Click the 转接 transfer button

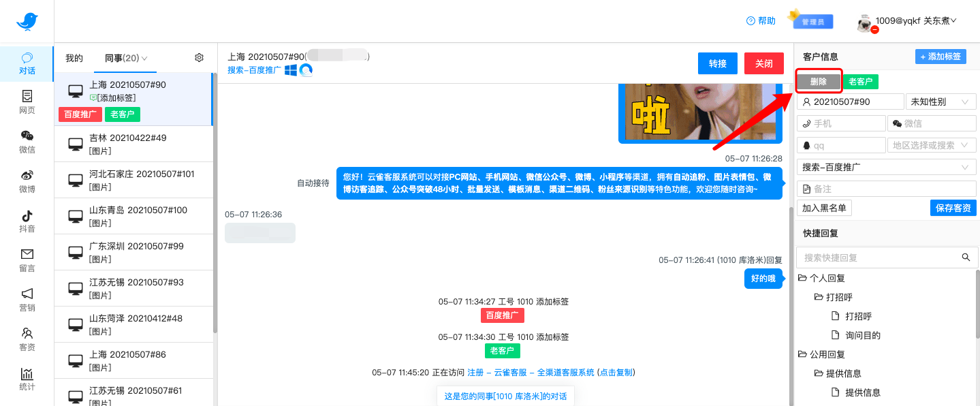(717, 63)
